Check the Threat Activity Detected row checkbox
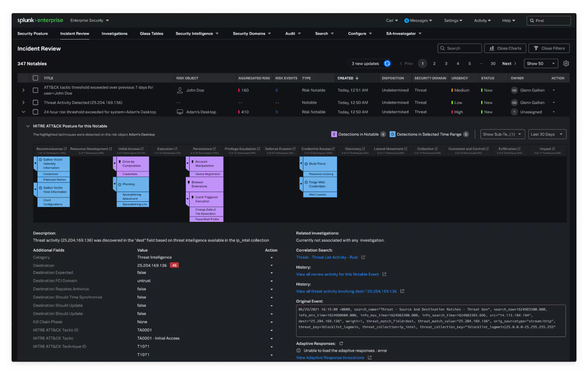Image resolution: width=588 pixels, height=378 pixels. pos(35,102)
